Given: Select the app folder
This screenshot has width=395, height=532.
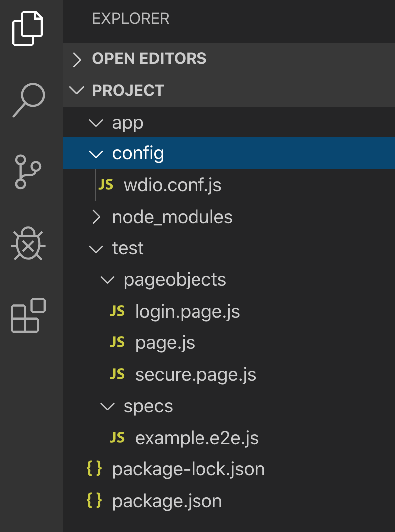Looking at the screenshot, I should point(128,123).
